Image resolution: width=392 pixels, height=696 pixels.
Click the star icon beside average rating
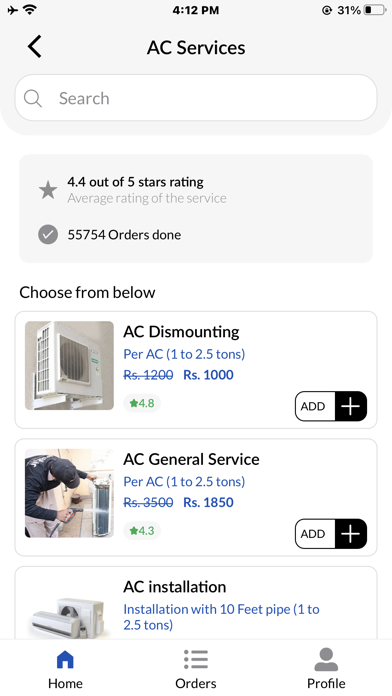tap(48, 190)
